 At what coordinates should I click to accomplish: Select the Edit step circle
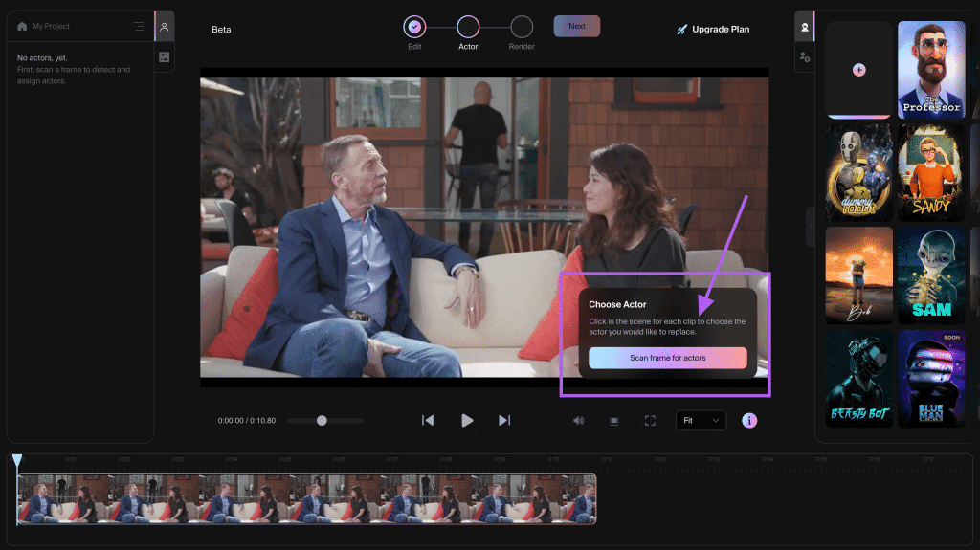(414, 27)
